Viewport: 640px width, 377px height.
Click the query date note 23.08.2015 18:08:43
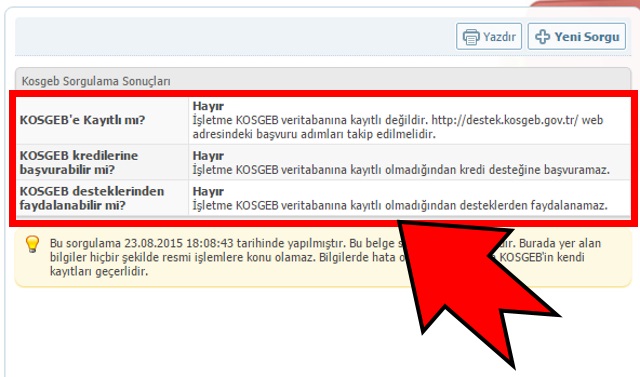pyautogui.click(x=179, y=243)
